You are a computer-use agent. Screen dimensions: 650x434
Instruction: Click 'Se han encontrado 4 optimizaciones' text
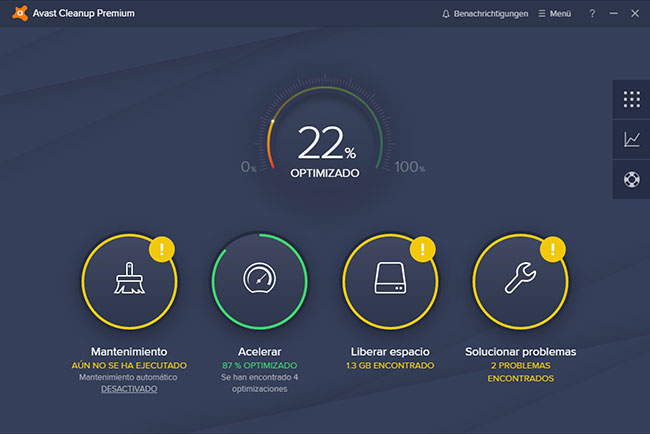(260, 383)
